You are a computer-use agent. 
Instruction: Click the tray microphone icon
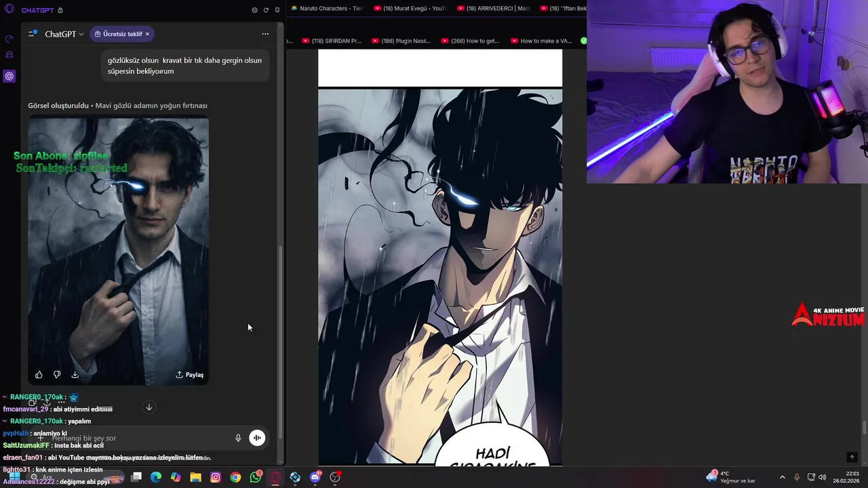click(x=797, y=477)
